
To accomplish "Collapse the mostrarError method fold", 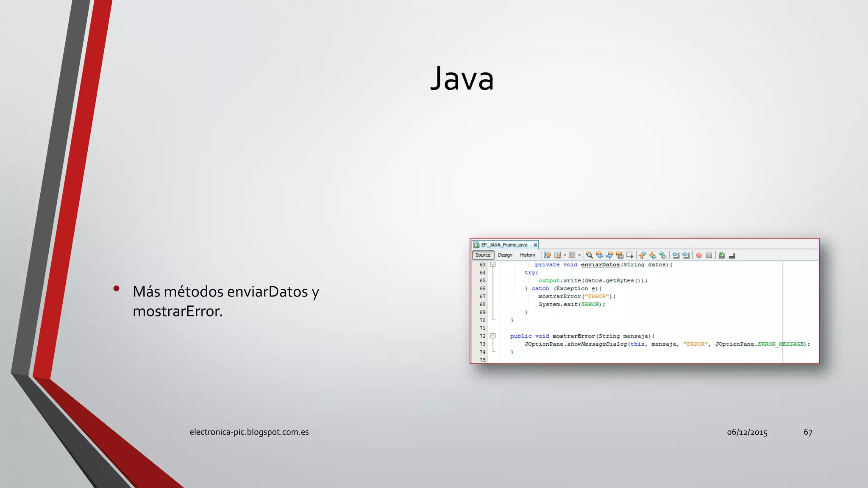I will 493,336.
